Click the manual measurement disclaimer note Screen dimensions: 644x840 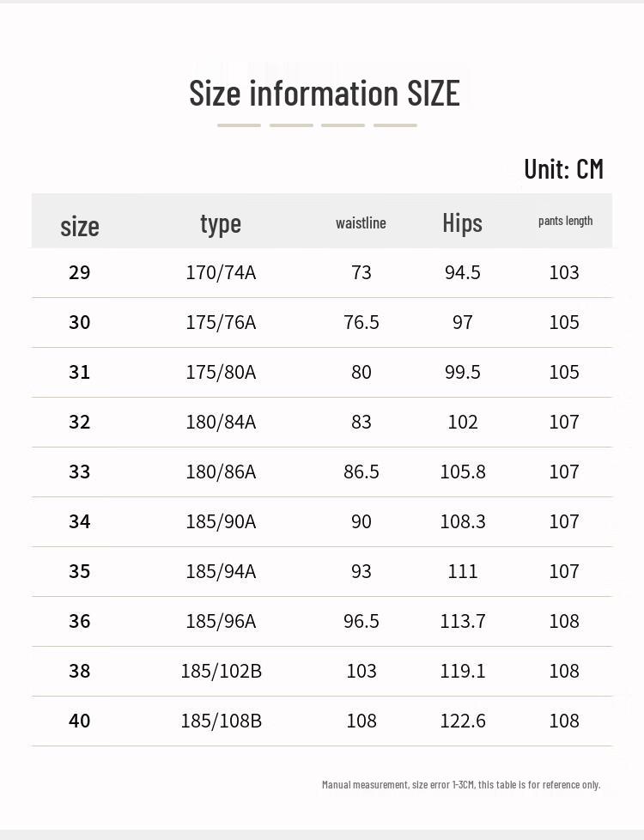(x=461, y=784)
